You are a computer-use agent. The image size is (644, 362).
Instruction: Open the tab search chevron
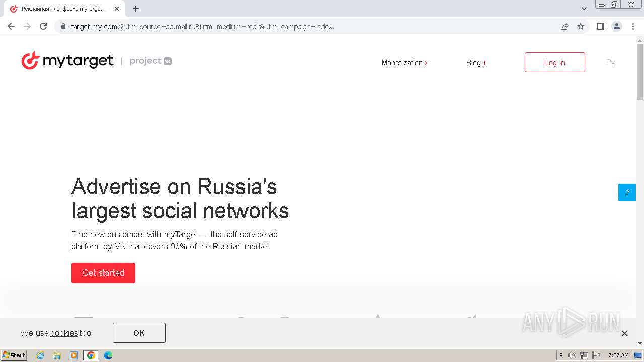click(584, 9)
